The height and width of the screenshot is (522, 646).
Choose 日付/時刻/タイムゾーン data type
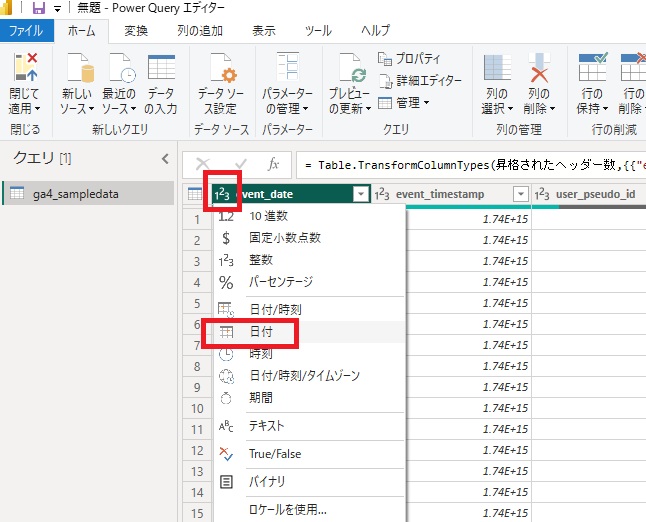pos(309,376)
